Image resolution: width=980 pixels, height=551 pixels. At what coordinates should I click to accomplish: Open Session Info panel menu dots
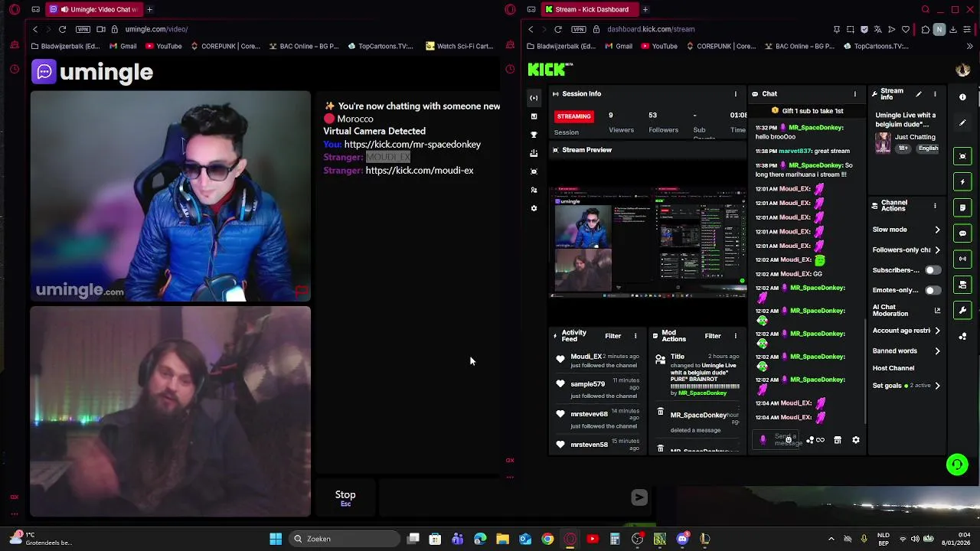pos(736,94)
